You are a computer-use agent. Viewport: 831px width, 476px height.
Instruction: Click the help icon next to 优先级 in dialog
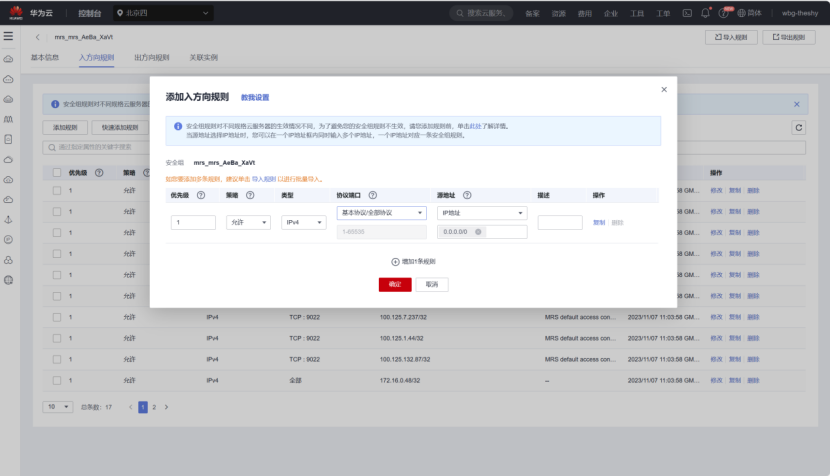pos(201,195)
